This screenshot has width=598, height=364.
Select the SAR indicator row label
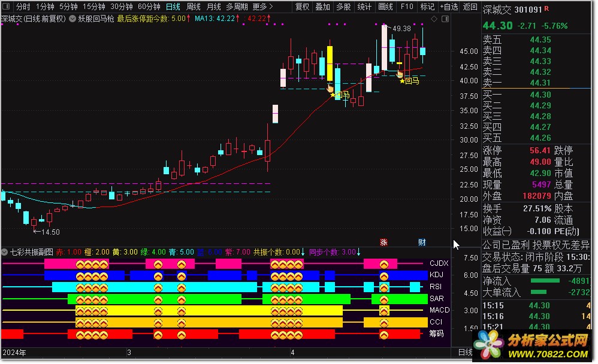(x=436, y=298)
